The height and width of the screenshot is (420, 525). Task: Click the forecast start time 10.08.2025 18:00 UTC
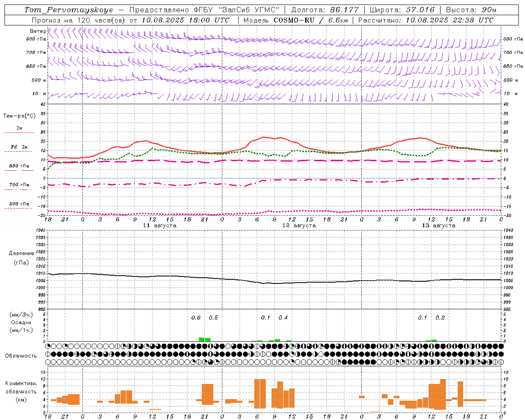click(185, 20)
